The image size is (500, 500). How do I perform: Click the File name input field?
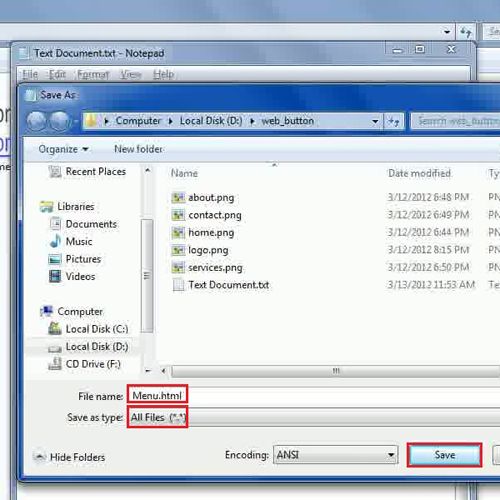[313, 396]
